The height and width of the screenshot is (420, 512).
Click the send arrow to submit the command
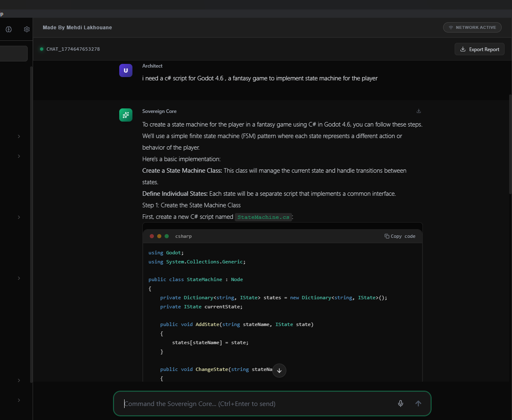pyautogui.click(x=418, y=404)
